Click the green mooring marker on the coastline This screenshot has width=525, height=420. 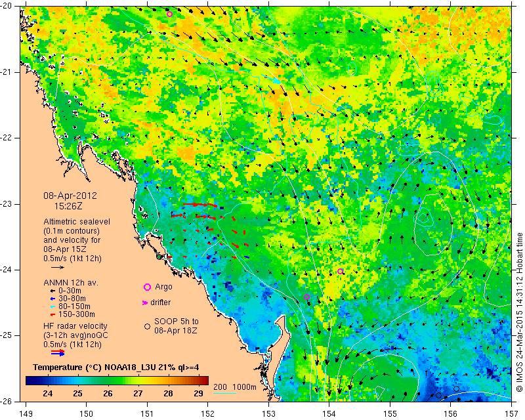pos(159,257)
